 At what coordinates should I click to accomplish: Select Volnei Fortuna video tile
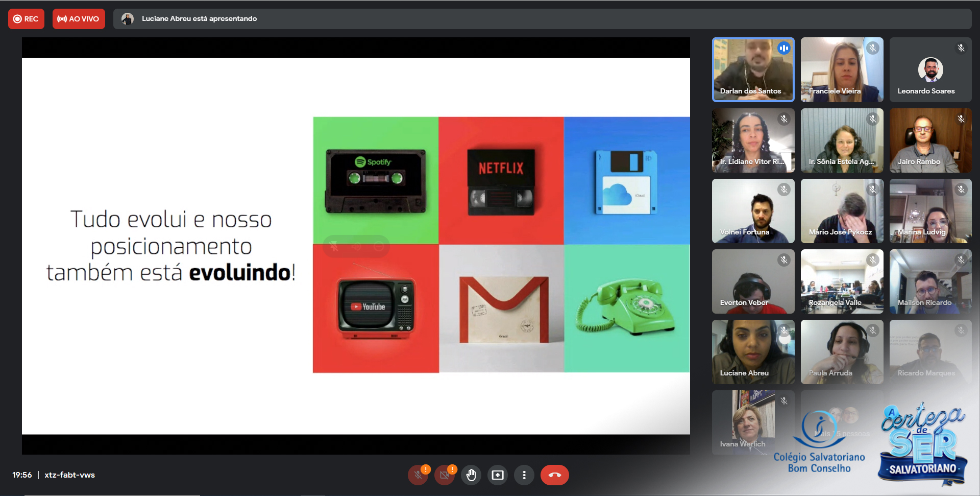coord(753,211)
